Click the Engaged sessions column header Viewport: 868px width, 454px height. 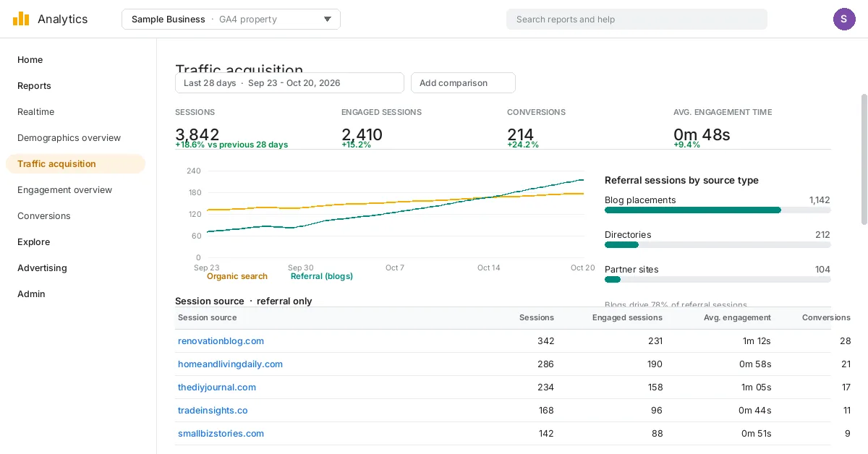click(x=627, y=318)
